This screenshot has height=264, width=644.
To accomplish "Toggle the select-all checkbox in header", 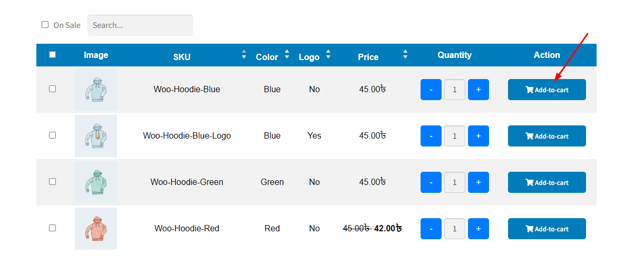I will 52,54.
